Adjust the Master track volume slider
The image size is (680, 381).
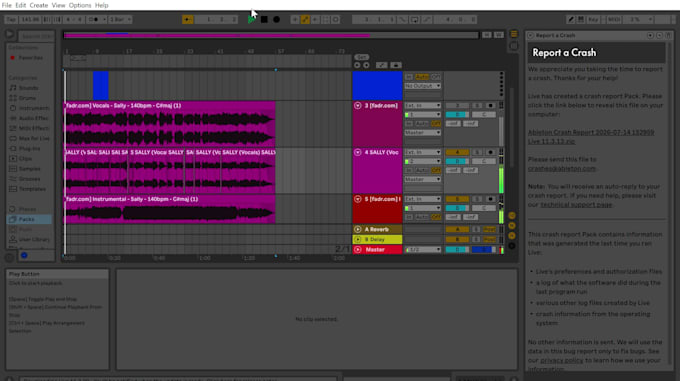pyautogui.click(x=457, y=250)
